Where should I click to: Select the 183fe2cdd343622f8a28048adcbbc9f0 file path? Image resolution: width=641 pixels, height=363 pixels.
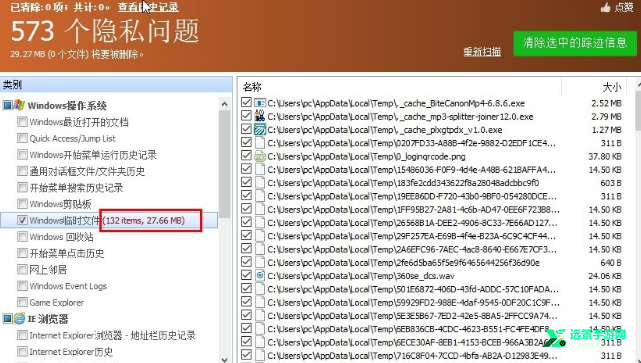coord(403,183)
